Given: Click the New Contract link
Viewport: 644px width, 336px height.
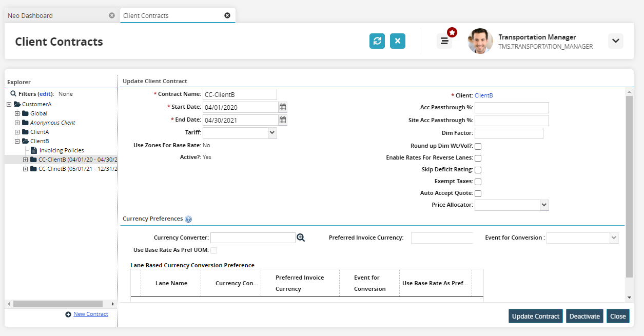Looking at the screenshot, I should [x=90, y=314].
